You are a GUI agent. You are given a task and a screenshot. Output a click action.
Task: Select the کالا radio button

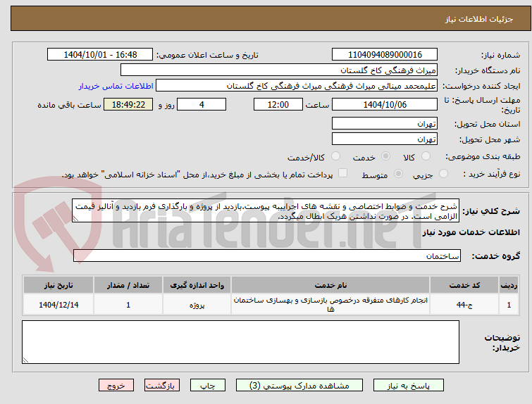[426, 156]
